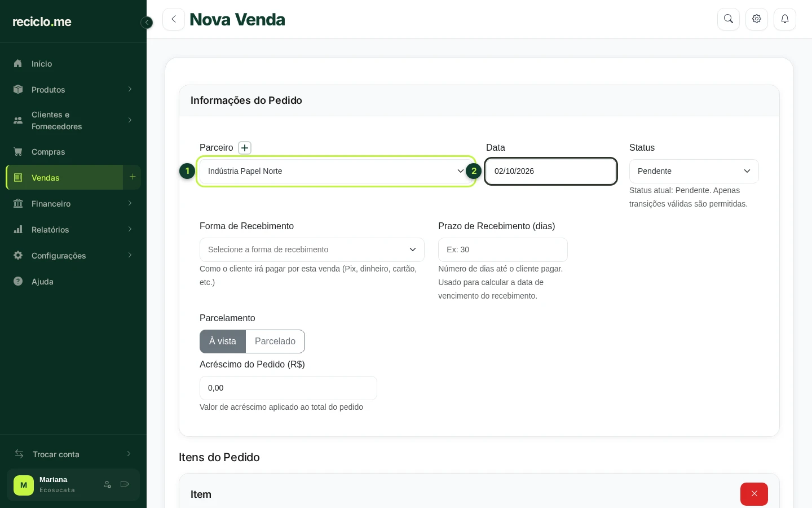Add a new sale with Vendas plus icon
This screenshot has width=812, height=508.
tap(133, 177)
